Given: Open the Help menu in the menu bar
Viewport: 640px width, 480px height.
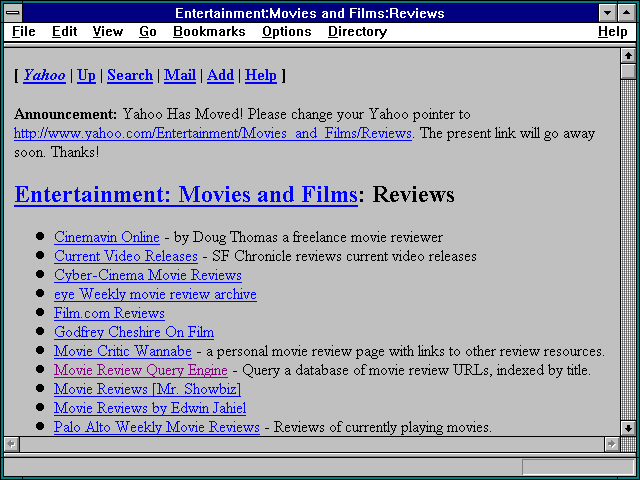Looking at the screenshot, I should click(613, 32).
